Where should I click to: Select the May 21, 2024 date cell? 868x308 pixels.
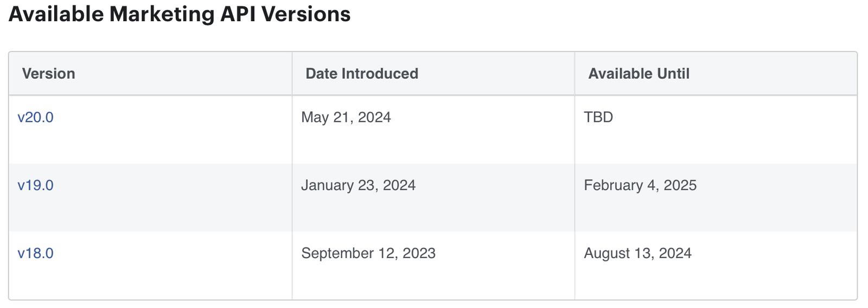pos(346,117)
